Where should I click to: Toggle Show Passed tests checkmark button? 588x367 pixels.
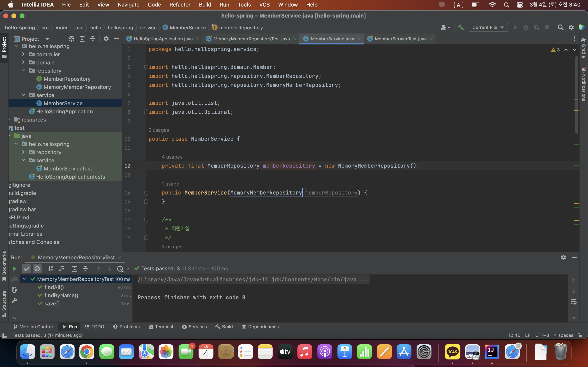click(27, 269)
